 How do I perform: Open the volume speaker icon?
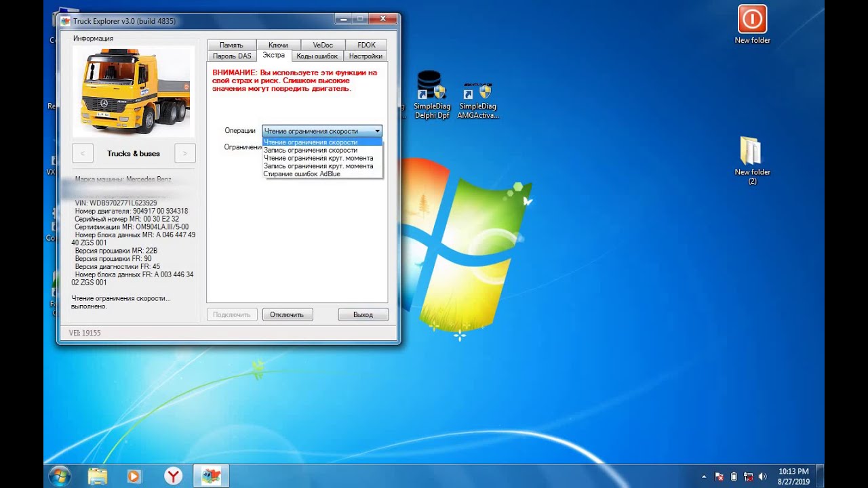[x=762, y=476]
